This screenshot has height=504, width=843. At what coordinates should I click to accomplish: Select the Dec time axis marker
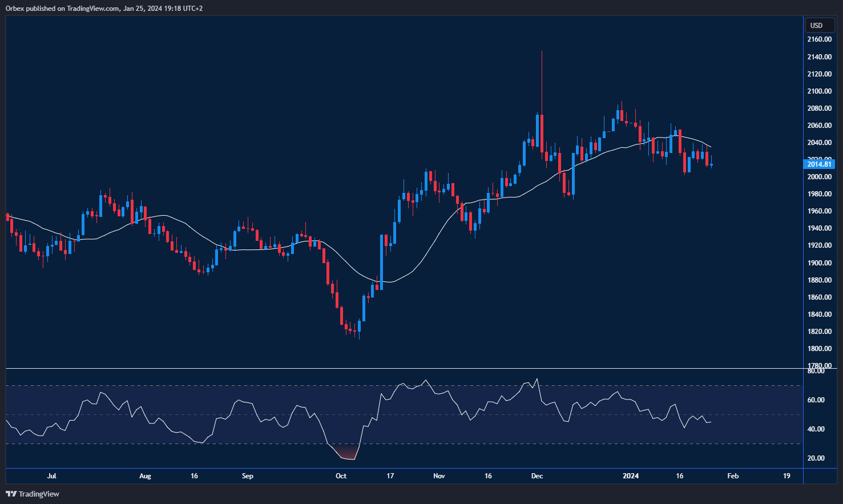click(x=537, y=476)
